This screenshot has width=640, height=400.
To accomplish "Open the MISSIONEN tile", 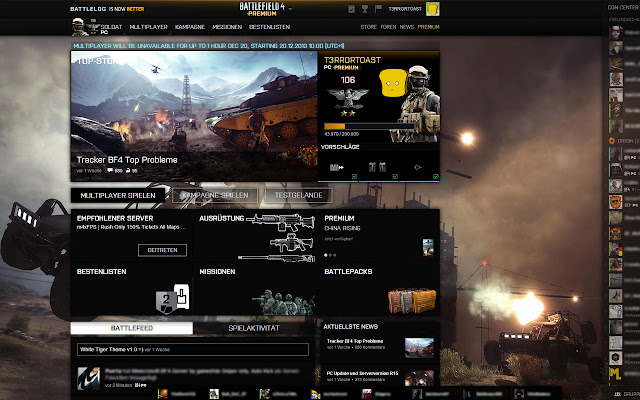I will pos(255,290).
